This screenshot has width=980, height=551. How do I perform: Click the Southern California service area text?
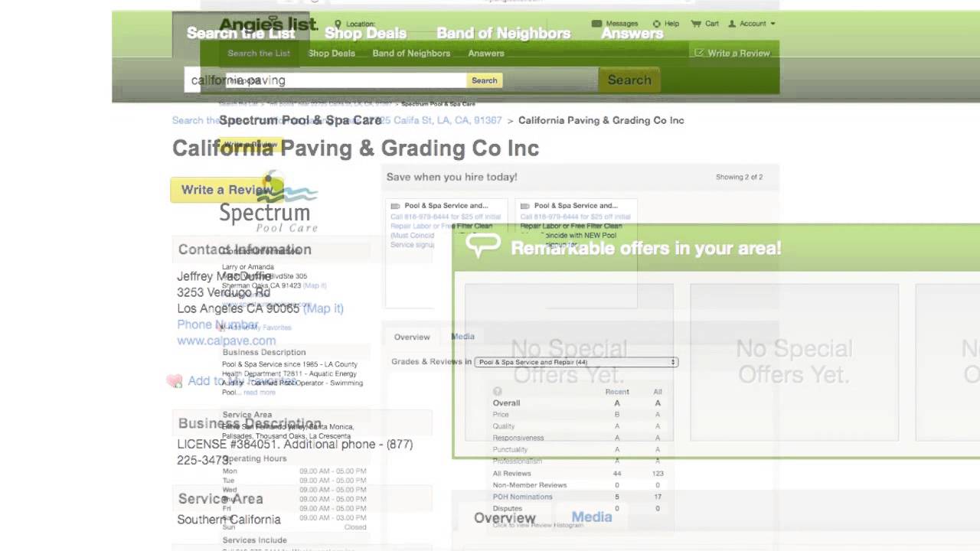click(x=229, y=520)
